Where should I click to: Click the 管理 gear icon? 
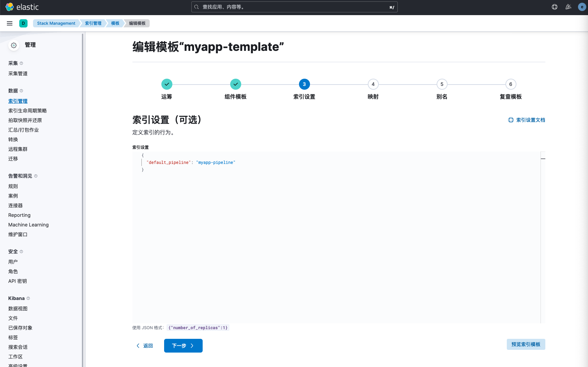14,45
